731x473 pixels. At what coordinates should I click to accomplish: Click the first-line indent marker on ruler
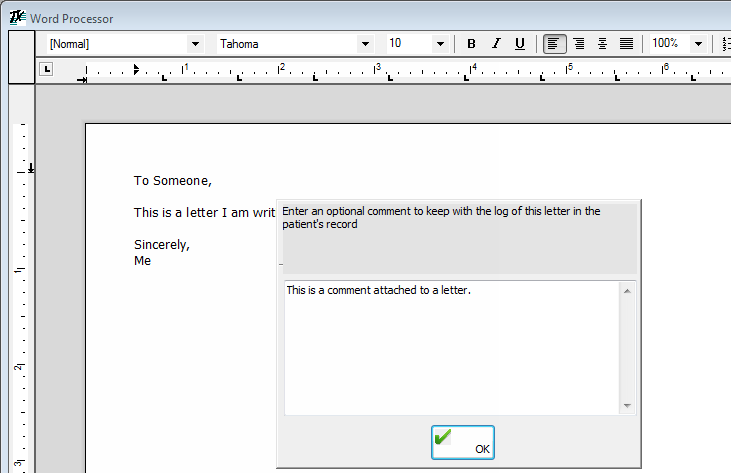(136, 69)
